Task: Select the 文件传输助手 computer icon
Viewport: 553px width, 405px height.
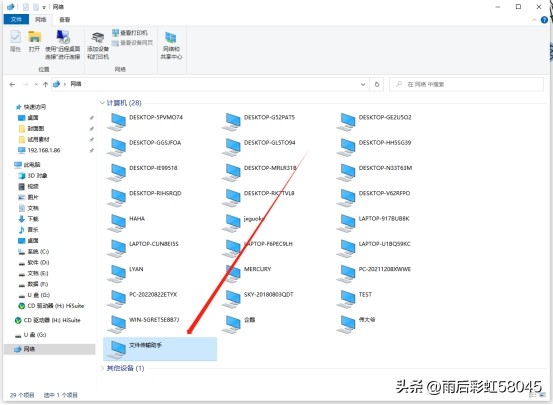Action: tap(117, 350)
